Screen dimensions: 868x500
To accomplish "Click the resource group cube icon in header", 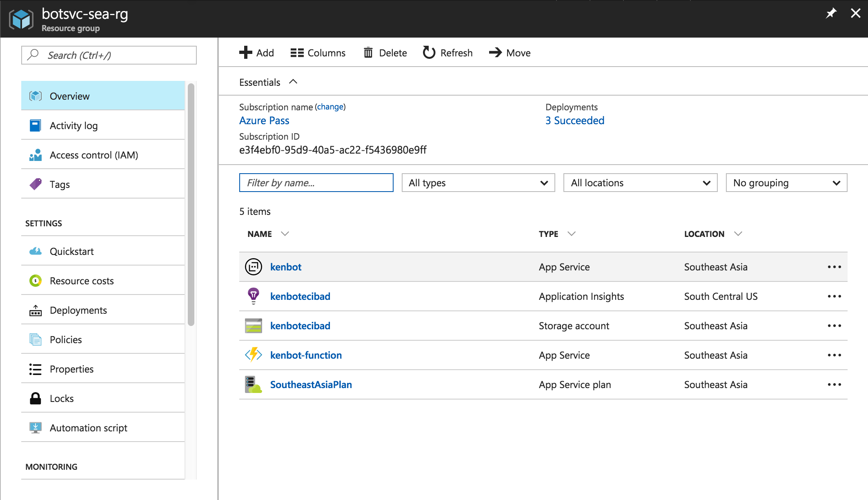I will [x=21, y=19].
